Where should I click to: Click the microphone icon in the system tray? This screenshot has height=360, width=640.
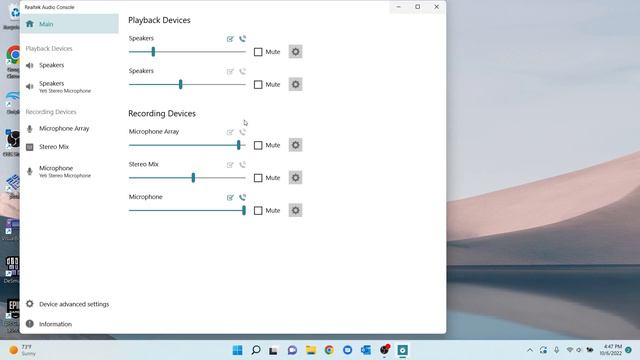coord(556,350)
